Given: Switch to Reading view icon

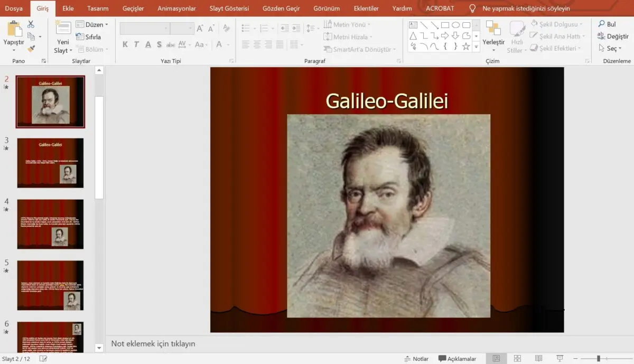Looking at the screenshot, I should (539, 359).
